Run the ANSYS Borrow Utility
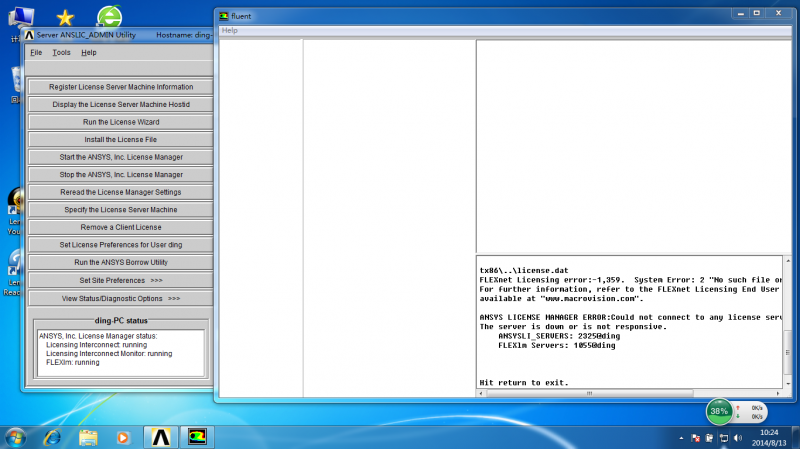 coord(121,262)
